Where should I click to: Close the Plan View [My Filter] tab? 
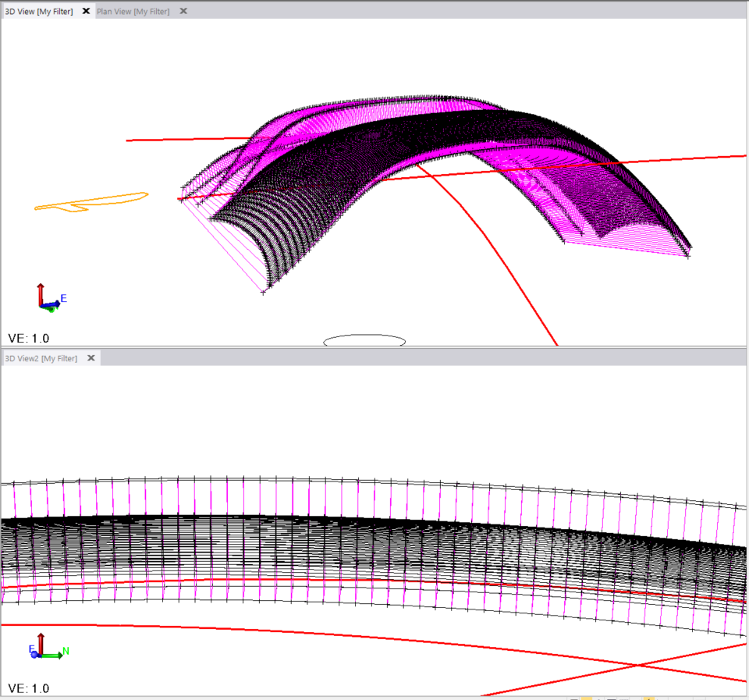pyautogui.click(x=183, y=11)
